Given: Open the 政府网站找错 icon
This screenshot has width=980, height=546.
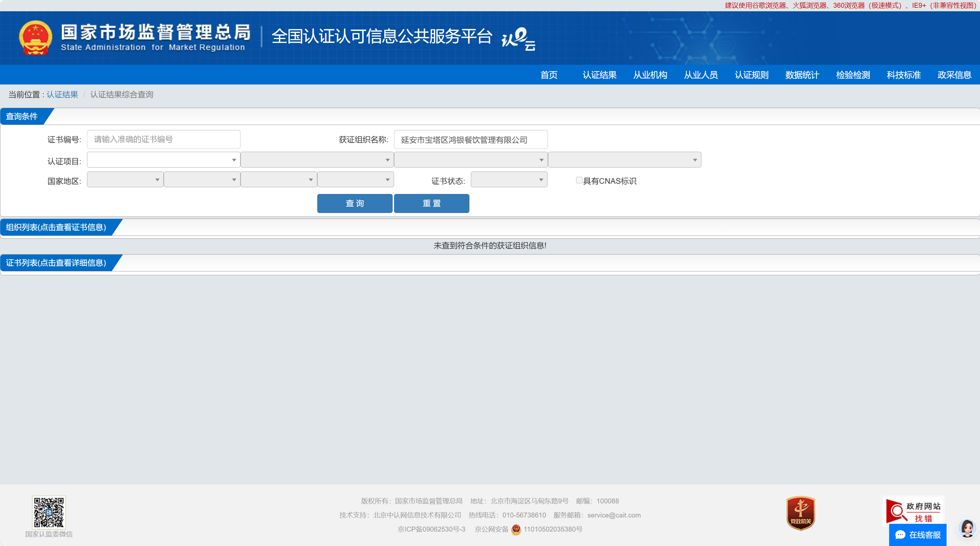Looking at the screenshot, I should point(913,511).
